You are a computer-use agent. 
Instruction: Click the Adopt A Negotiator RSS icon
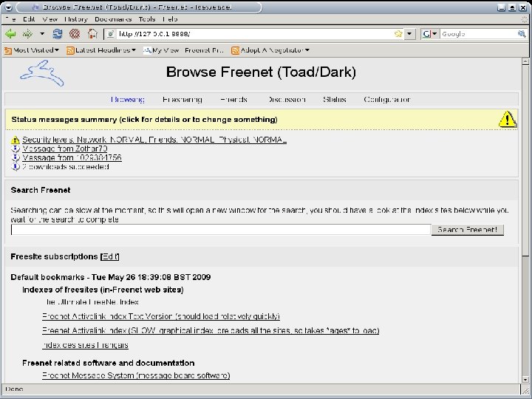[235, 50]
